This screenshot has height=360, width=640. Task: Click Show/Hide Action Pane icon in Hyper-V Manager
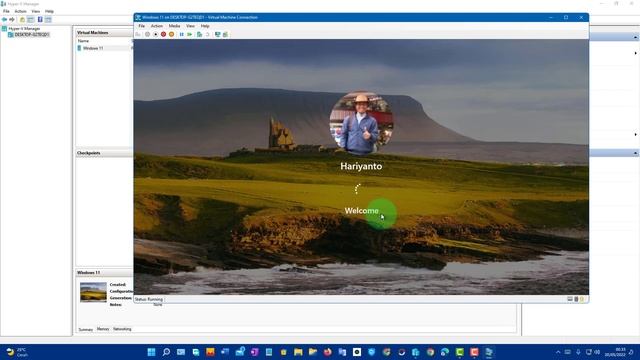[48, 20]
